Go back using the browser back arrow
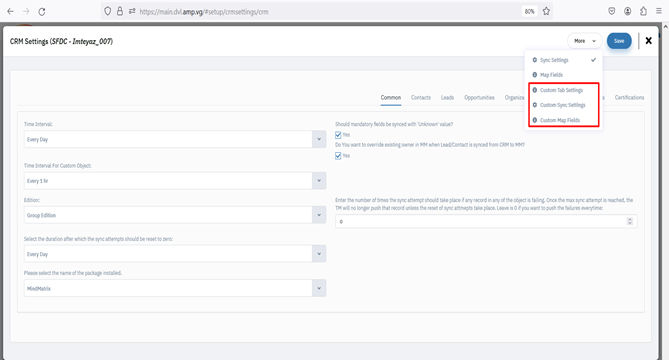 point(10,12)
